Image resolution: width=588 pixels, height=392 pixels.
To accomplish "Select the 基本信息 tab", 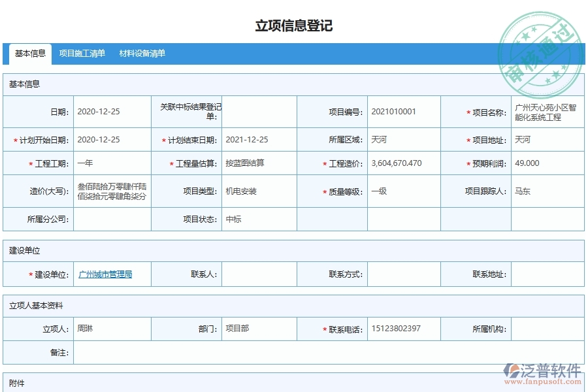I will (x=29, y=54).
